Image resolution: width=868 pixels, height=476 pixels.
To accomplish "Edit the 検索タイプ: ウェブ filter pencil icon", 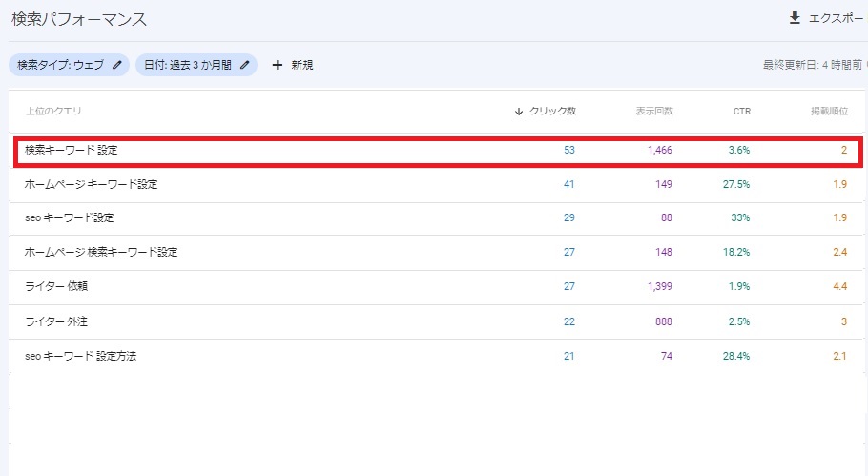I will tap(116, 65).
